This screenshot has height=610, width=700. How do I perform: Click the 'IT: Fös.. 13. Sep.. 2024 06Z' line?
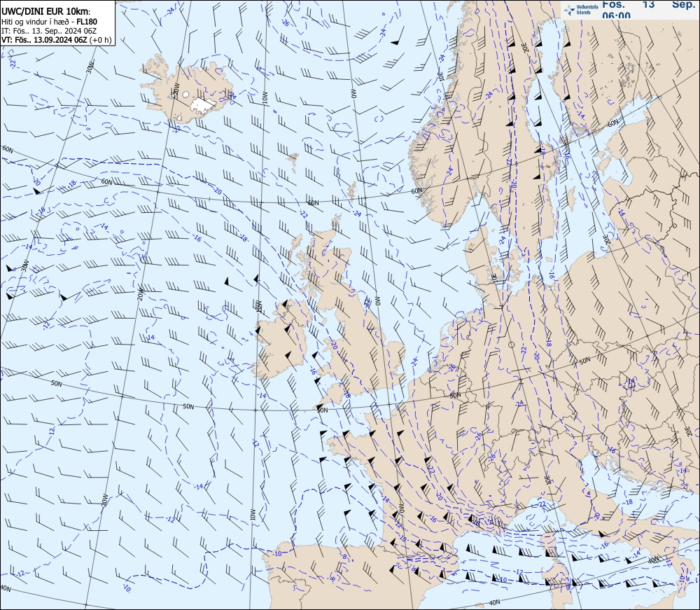[49, 31]
